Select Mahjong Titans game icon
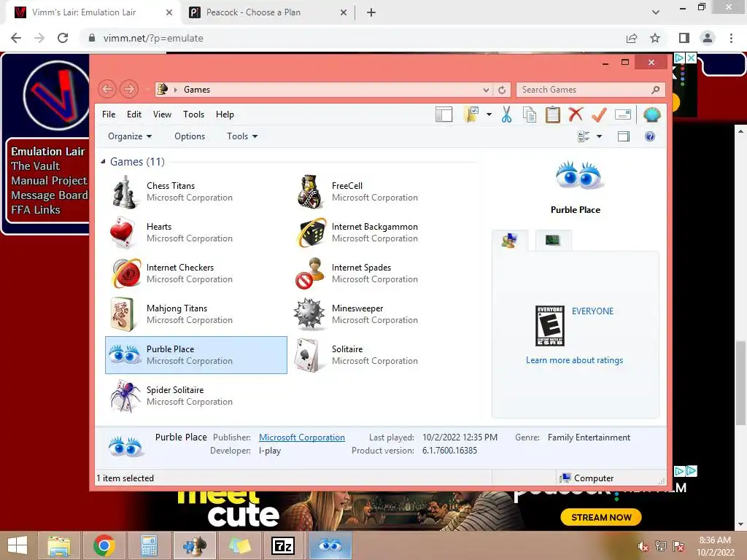Viewport: 747px width, 560px height. point(123,314)
